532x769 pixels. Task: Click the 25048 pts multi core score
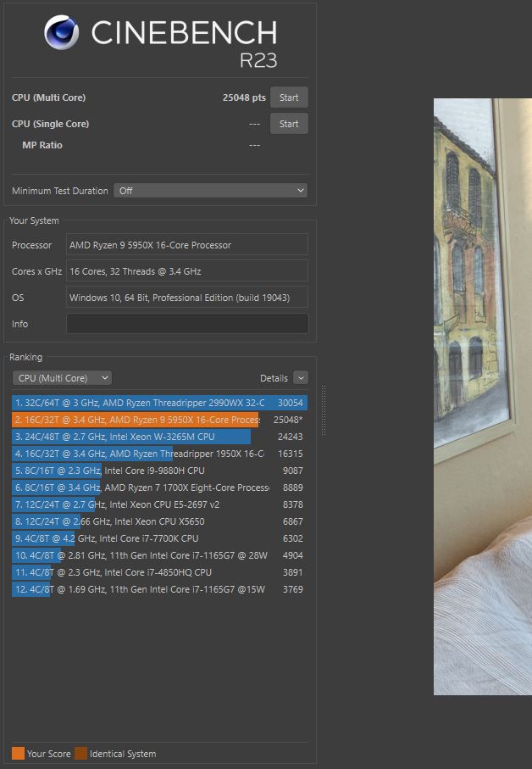click(x=244, y=98)
